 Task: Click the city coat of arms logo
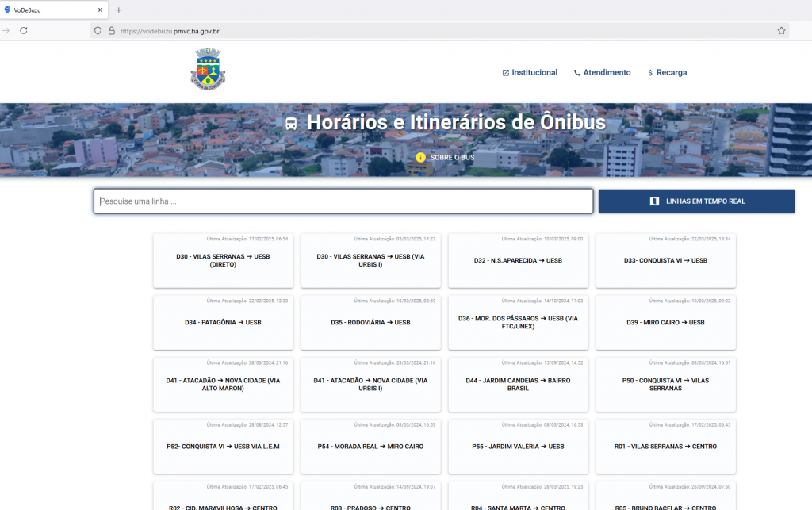click(208, 68)
